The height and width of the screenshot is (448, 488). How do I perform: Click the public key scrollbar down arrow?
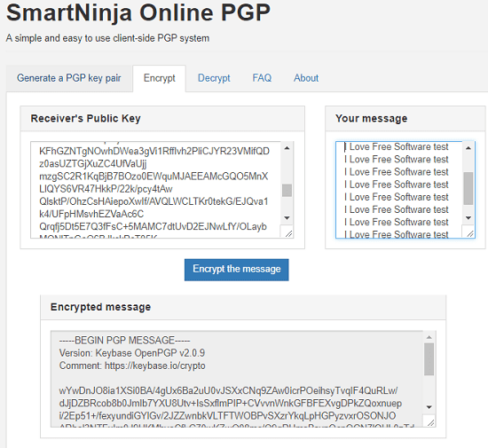coord(287,217)
